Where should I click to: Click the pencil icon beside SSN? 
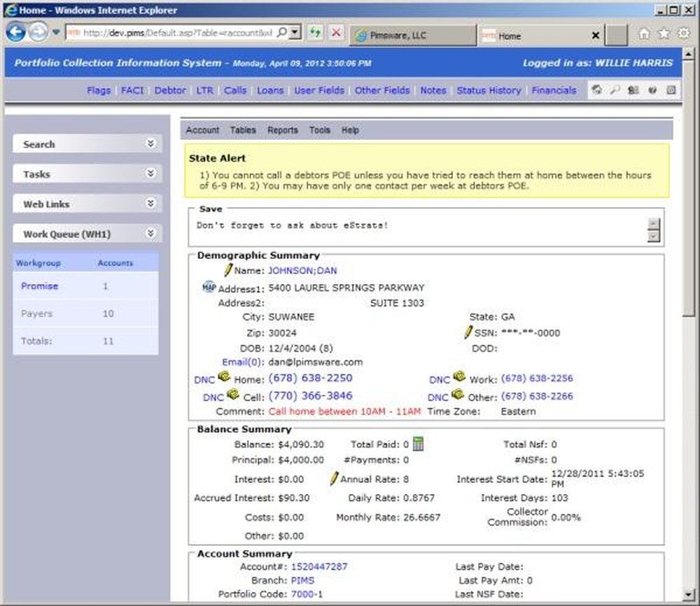pos(468,332)
